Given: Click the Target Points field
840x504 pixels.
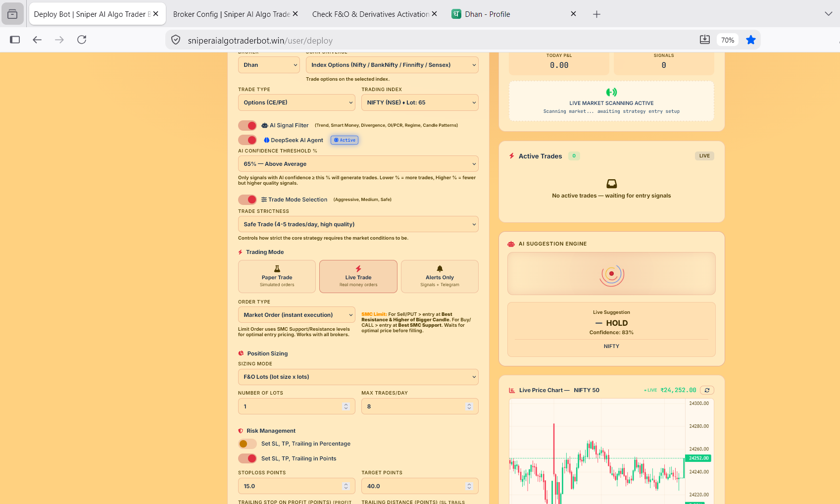Looking at the screenshot, I should tap(420, 486).
